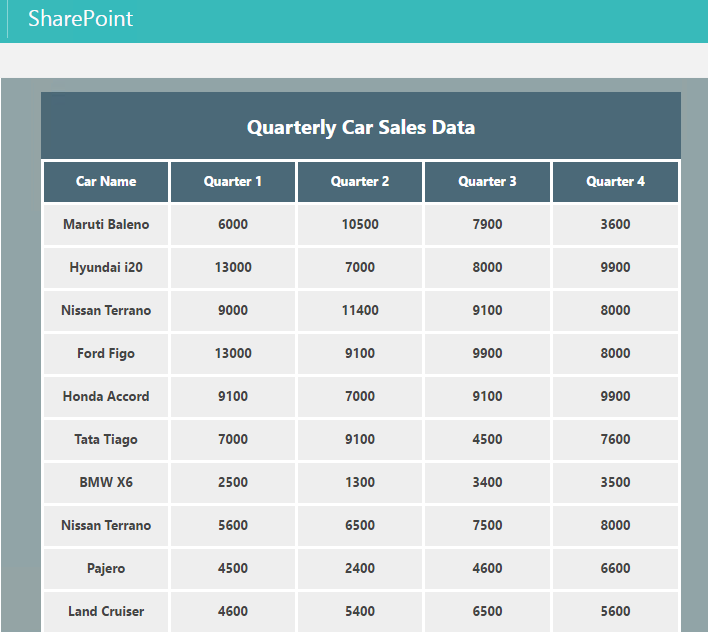Select the Maruti Baleno row name cell
Viewport: 708px width, 632px height.
[106, 224]
